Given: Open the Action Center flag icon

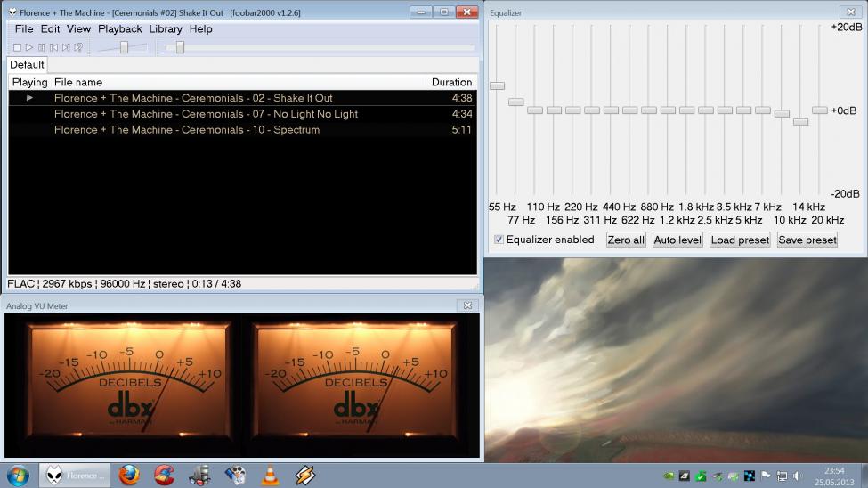Looking at the screenshot, I should (x=766, y=476).
